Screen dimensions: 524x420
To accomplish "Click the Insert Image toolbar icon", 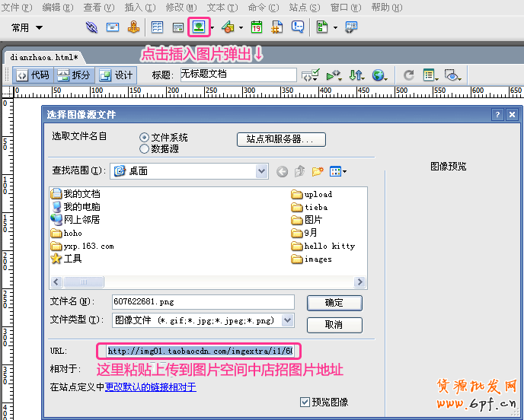I will 199,27.
